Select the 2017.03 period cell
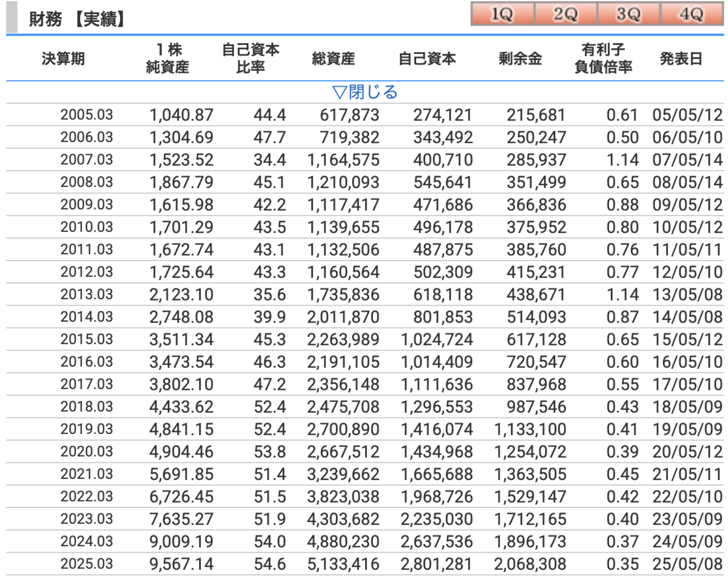728x576 pixels. [x=87, y=384]
